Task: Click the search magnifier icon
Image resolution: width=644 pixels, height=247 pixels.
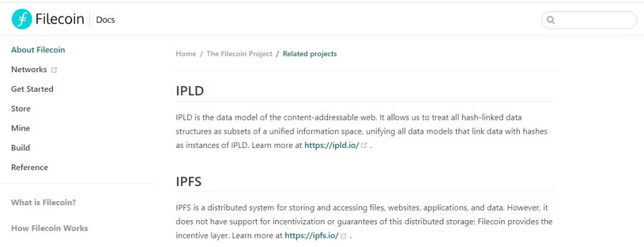Action: tap(551, 20)
